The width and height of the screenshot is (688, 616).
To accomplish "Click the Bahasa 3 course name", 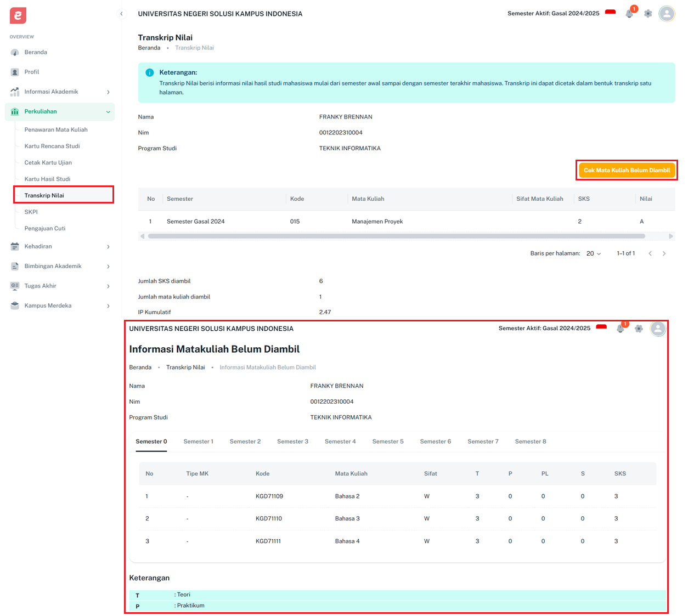I will (x=347, y=519).
